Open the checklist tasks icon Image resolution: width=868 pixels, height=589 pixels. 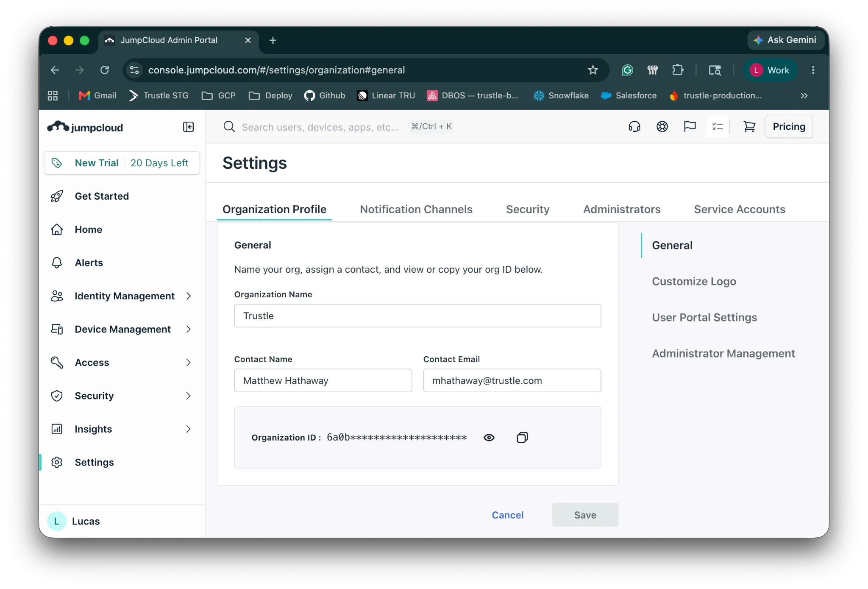click(x=718, y=126)
